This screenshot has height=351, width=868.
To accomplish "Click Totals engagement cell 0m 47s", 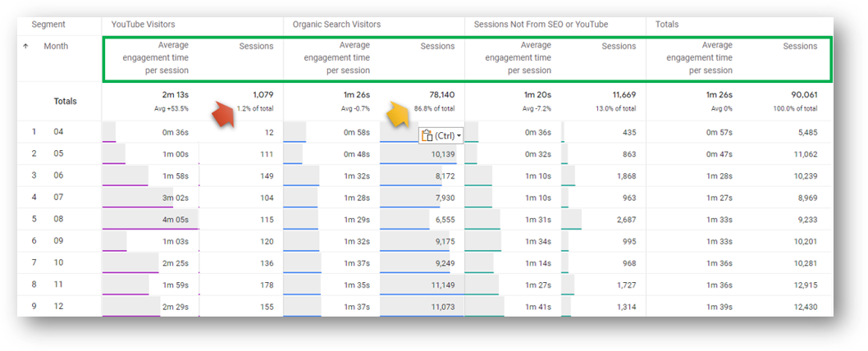I will [719, 154].
